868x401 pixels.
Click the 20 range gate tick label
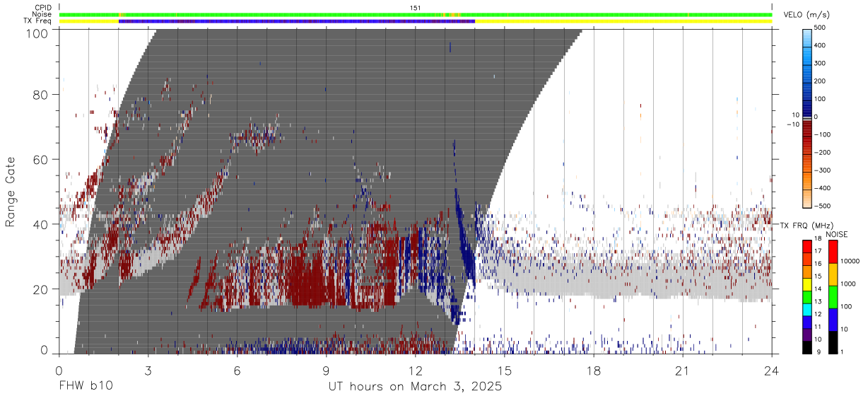point(41,289)
